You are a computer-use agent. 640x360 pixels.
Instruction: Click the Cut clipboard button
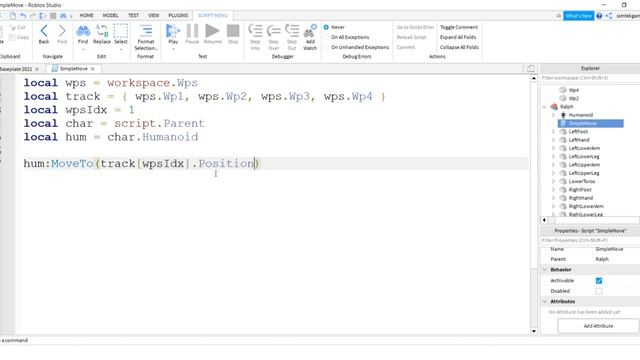coord(18,27)
